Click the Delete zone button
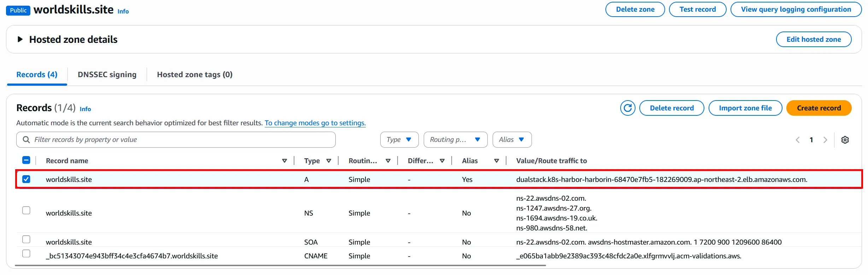 pos(635,10)
